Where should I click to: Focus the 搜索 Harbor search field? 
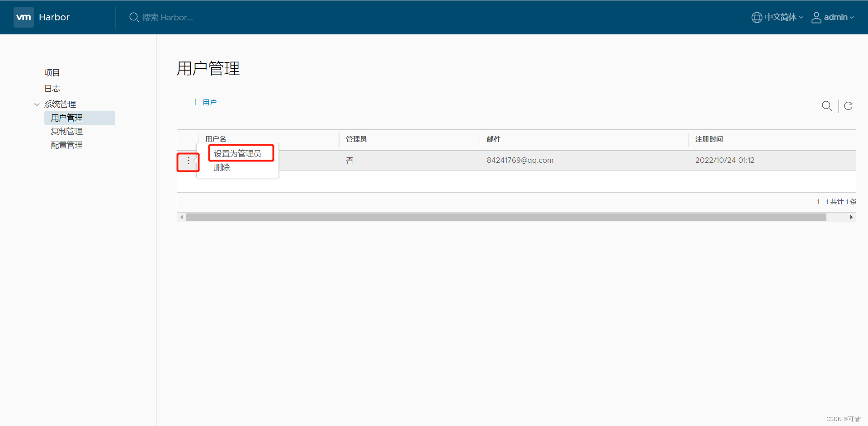(167, 17)
